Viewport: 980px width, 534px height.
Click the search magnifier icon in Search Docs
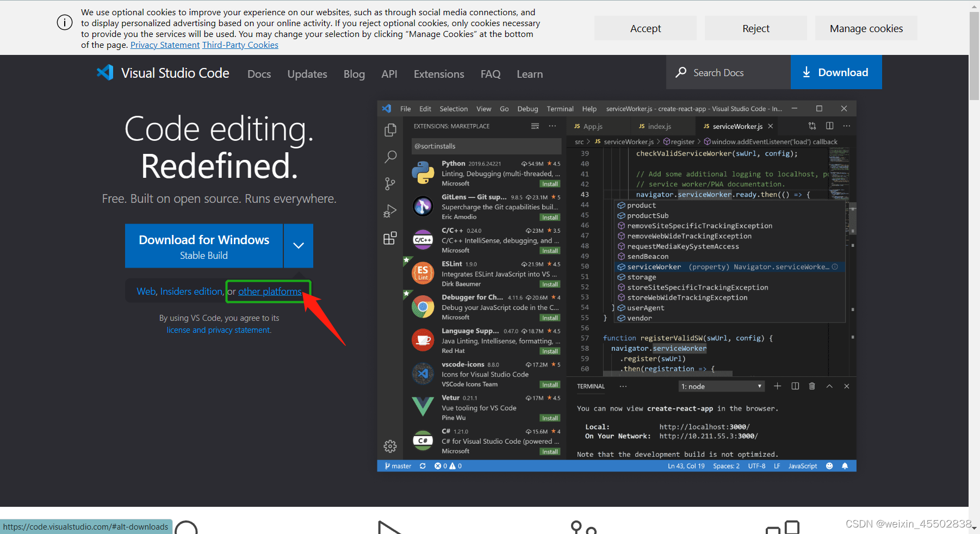tap(681, 72)
